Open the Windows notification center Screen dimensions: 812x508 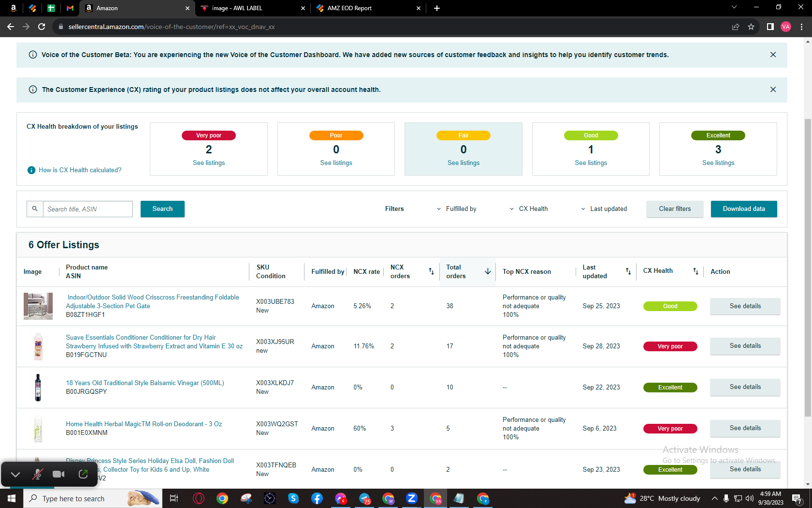coord(797,498)
